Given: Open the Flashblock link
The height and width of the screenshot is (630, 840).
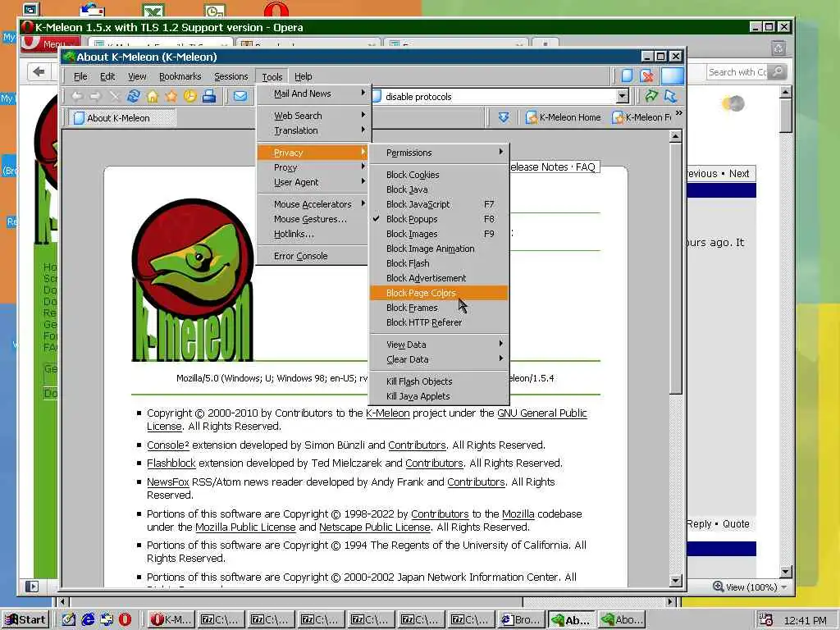Looking at the screenshot, I should (171, 463).
